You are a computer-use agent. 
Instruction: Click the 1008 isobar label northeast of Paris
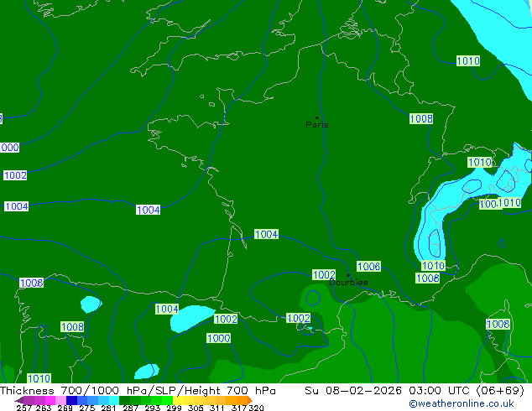pos(421,119)
